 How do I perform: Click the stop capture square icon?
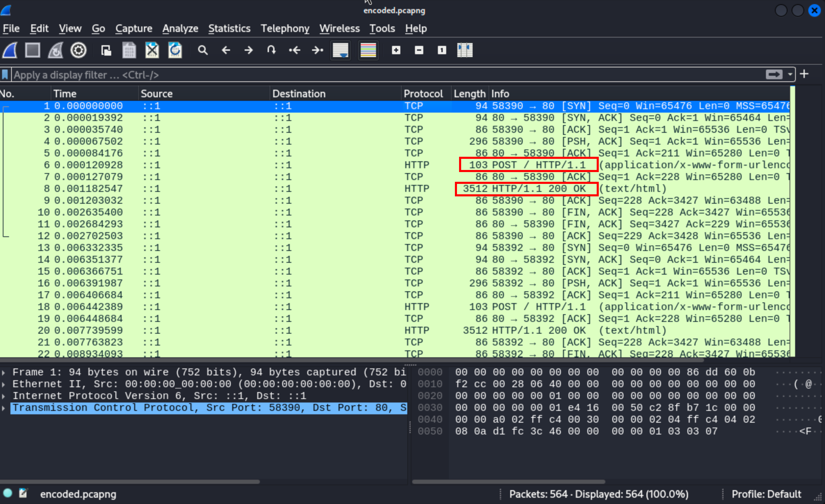point(33,50)
